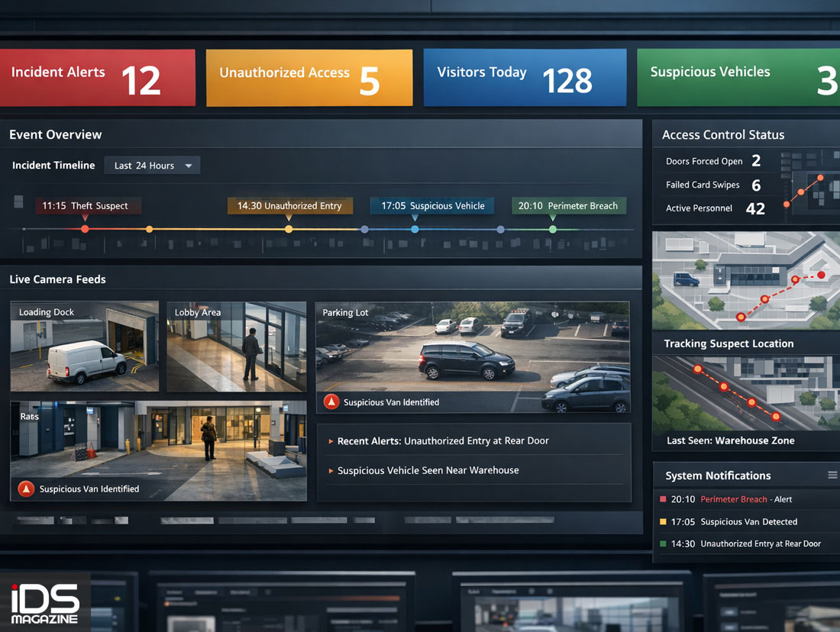Click the yellow Suspicious Van notification marker

(662, 522)
